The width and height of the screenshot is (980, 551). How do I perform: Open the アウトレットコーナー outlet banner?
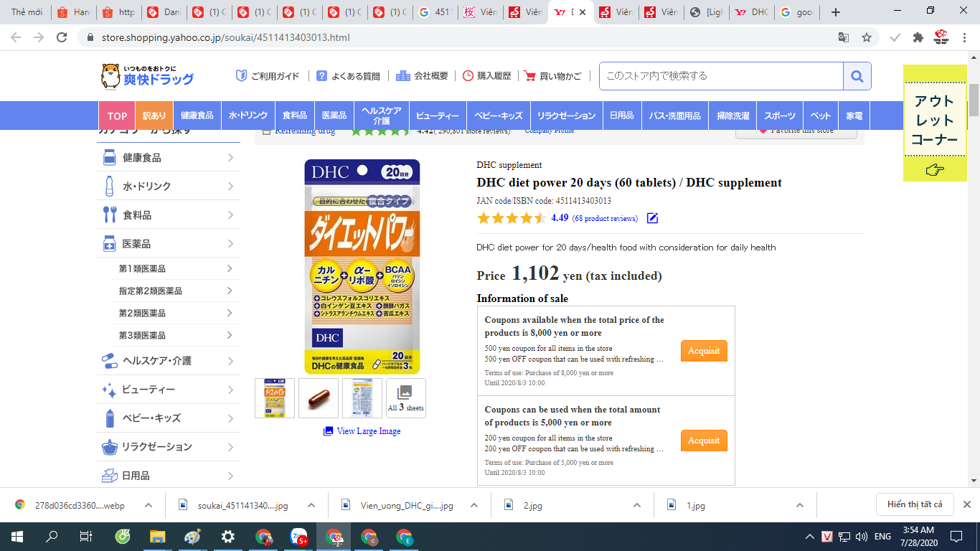coord(935,123)
